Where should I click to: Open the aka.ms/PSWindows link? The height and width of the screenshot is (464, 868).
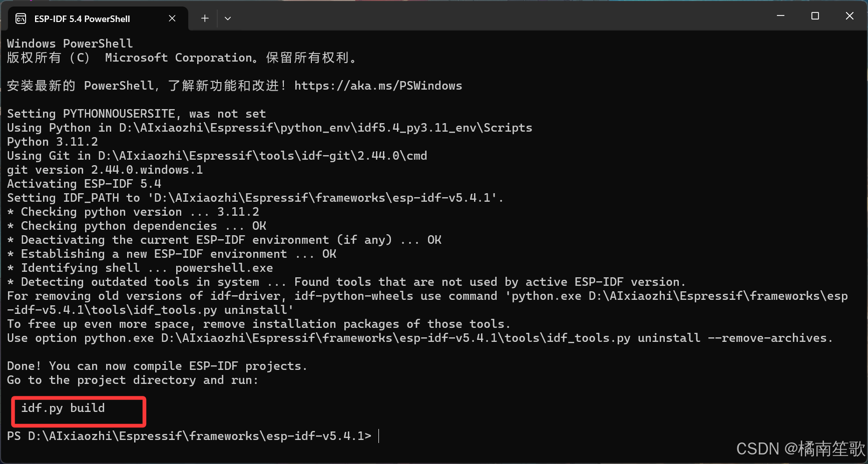click(x=378, y=86)
